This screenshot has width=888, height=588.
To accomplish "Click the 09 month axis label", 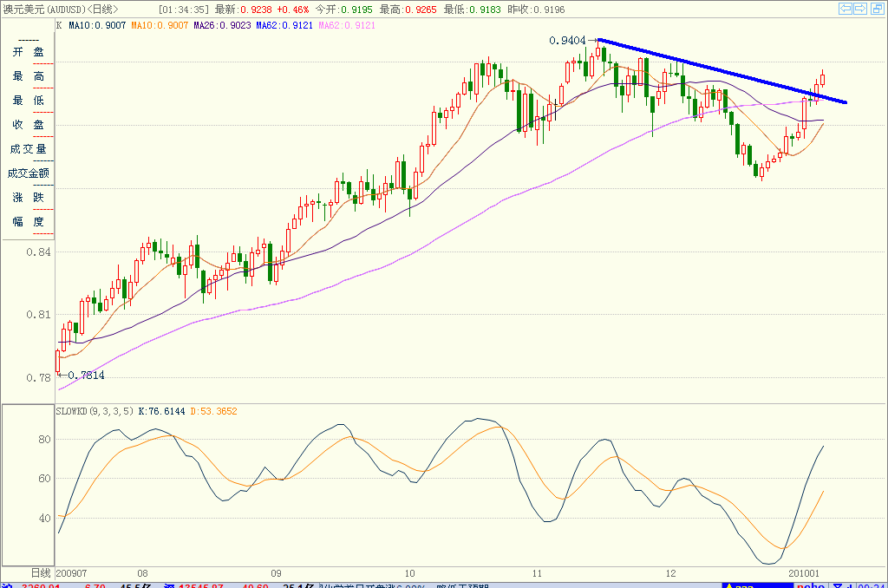I will [x=276, y=573].
